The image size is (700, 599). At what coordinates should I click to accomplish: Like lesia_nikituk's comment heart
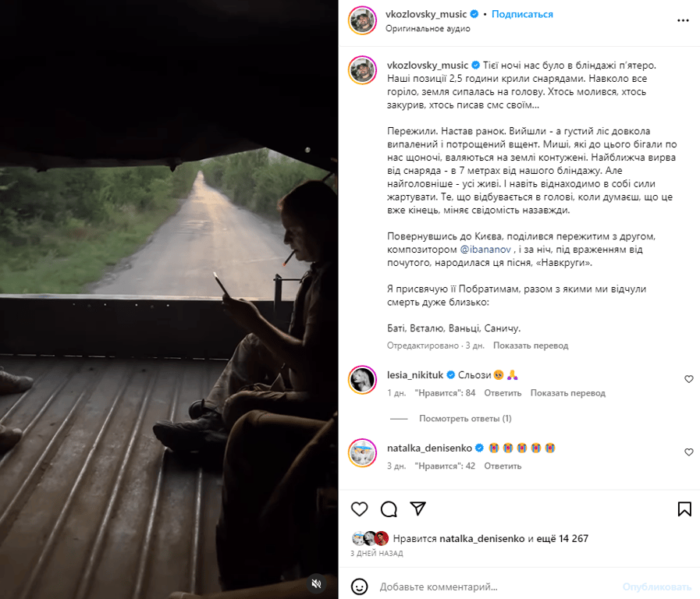[689, 379]
